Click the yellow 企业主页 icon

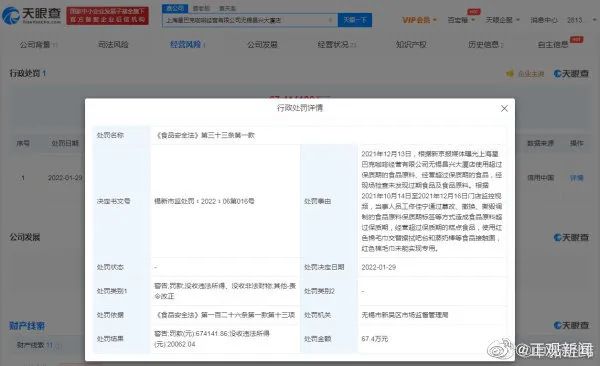510,74
